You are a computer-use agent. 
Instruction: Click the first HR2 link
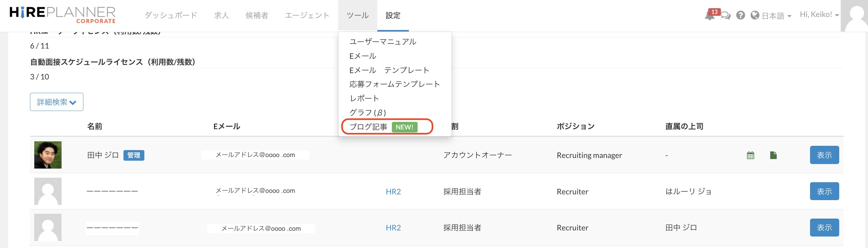point(393,192)
